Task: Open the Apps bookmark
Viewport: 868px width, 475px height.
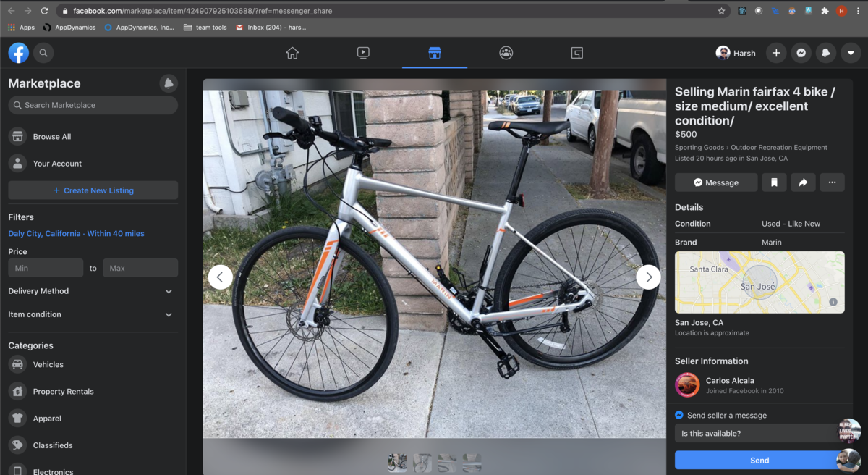Action: click(x=21, y=28)
